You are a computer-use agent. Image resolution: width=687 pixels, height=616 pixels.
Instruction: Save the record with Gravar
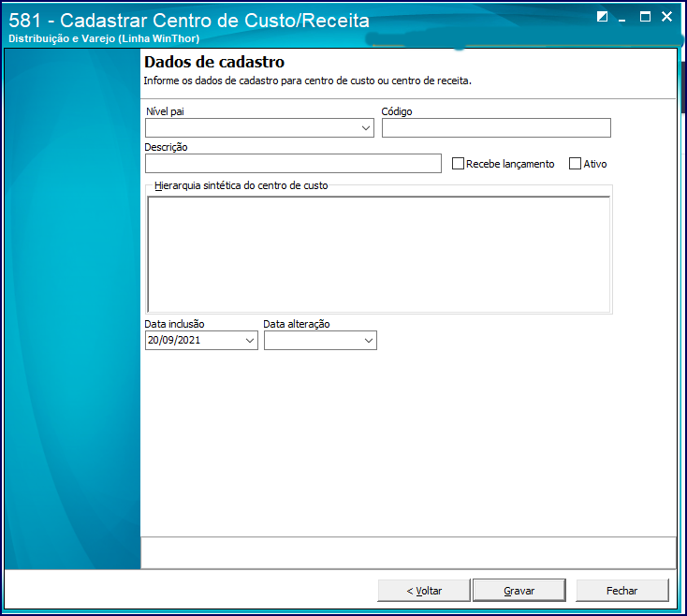point(519,591)
